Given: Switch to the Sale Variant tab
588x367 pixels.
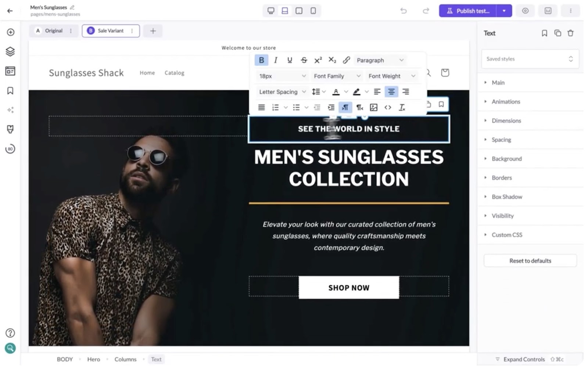Looking at the screenshot, I should (110, 31).
